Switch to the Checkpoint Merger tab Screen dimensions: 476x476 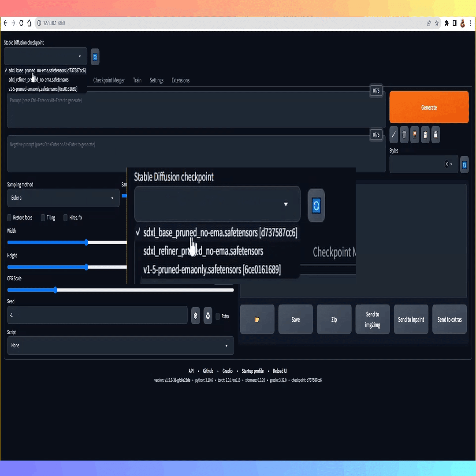(x=109, y=80)
